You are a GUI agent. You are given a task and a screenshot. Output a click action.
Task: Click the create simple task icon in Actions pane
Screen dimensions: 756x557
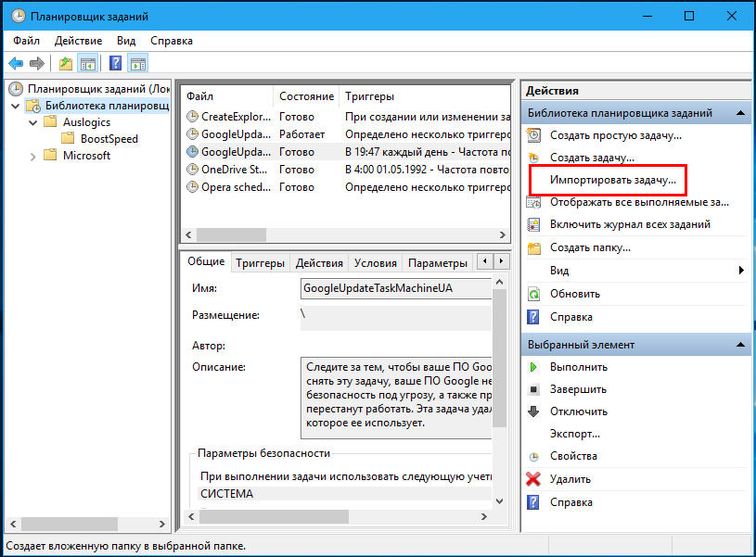(x=533, y=135)
